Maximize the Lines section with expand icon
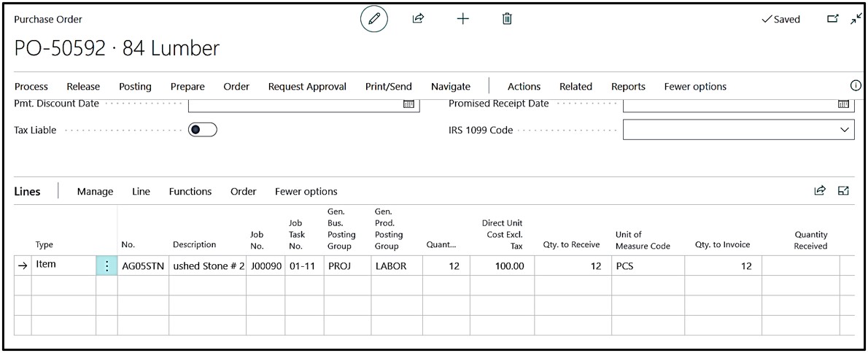The image size is (868, 353). 844,190
